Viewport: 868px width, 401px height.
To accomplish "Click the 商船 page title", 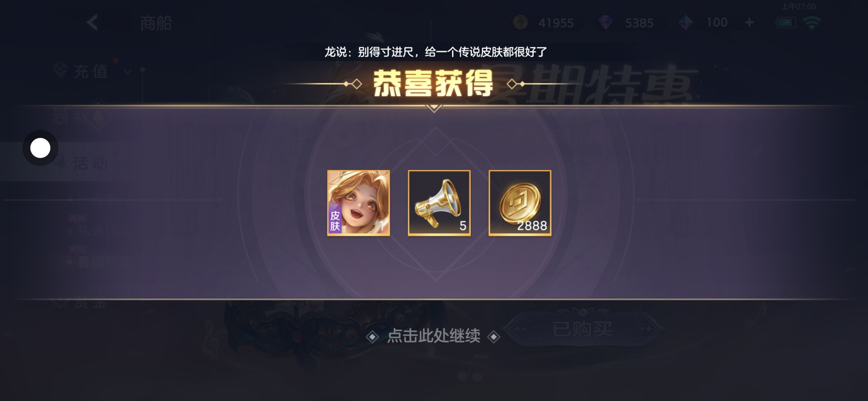I will 156,23.
